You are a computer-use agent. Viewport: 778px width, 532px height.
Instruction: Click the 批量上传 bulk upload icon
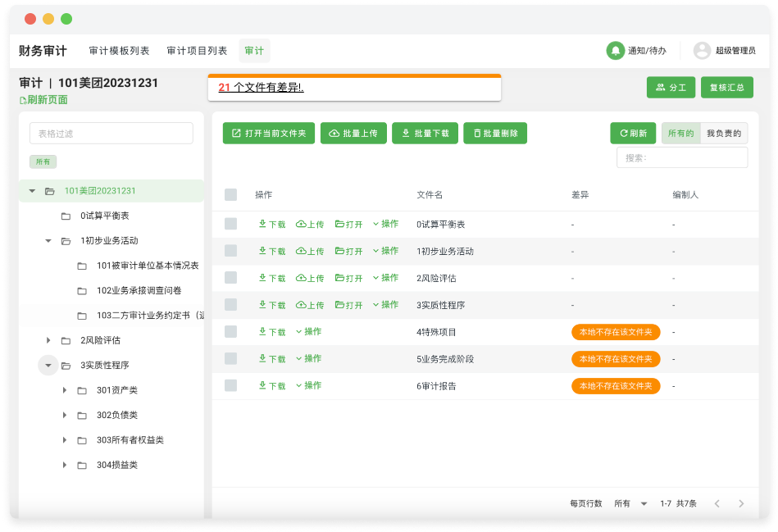click(333, 133)
